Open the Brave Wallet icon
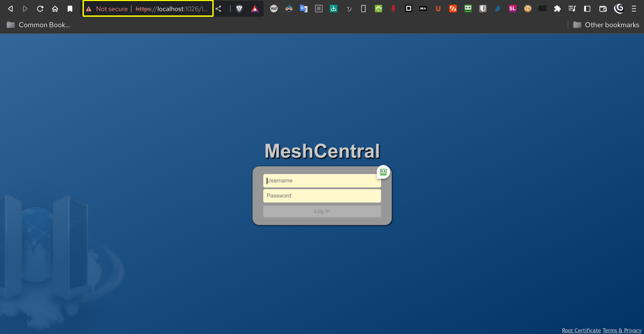This screenshot has width=644, height=334. pyautogui.click(x=603, y=9)
